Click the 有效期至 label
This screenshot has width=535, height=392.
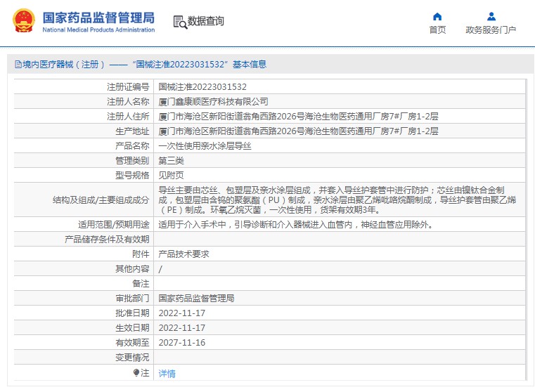point(132,343)
